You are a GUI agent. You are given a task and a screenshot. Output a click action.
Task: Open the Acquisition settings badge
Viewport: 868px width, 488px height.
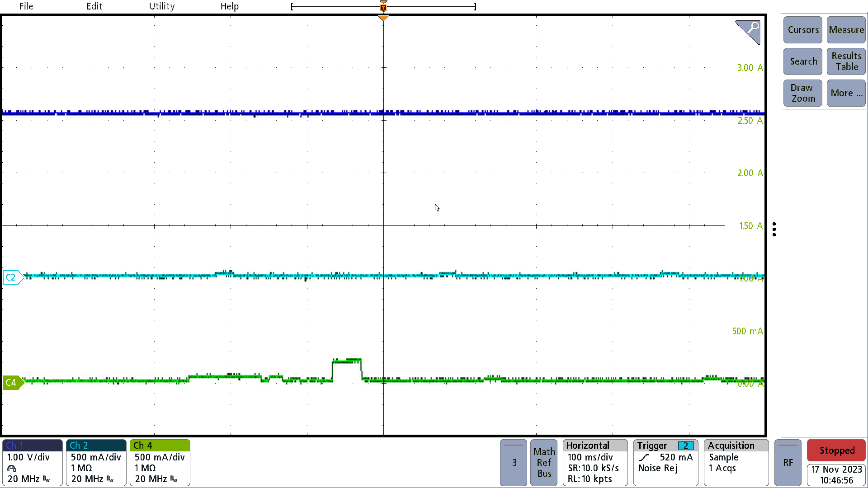coord(736,463)
